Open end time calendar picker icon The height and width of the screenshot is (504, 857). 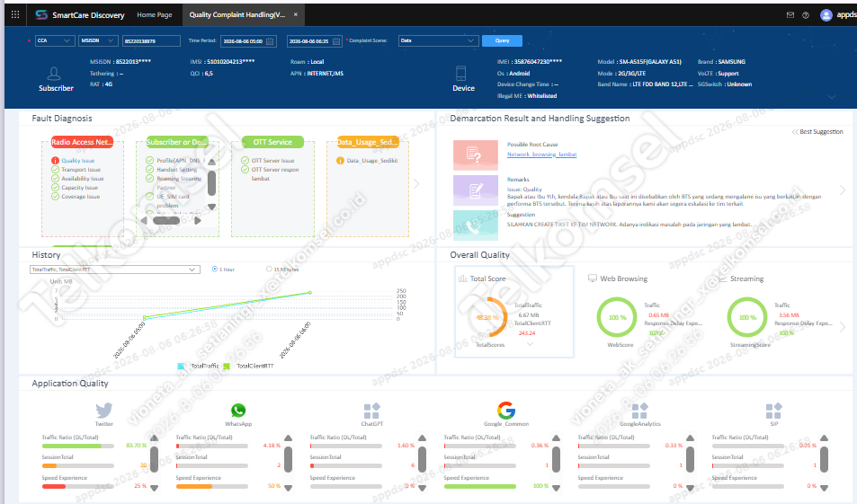point(336,41)
